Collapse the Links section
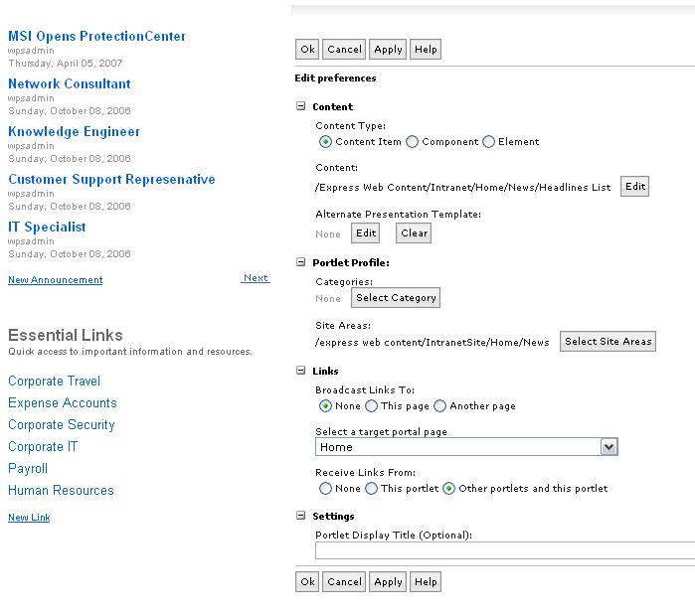This screenshot has height=616, width=695. [x=300, y=371]
